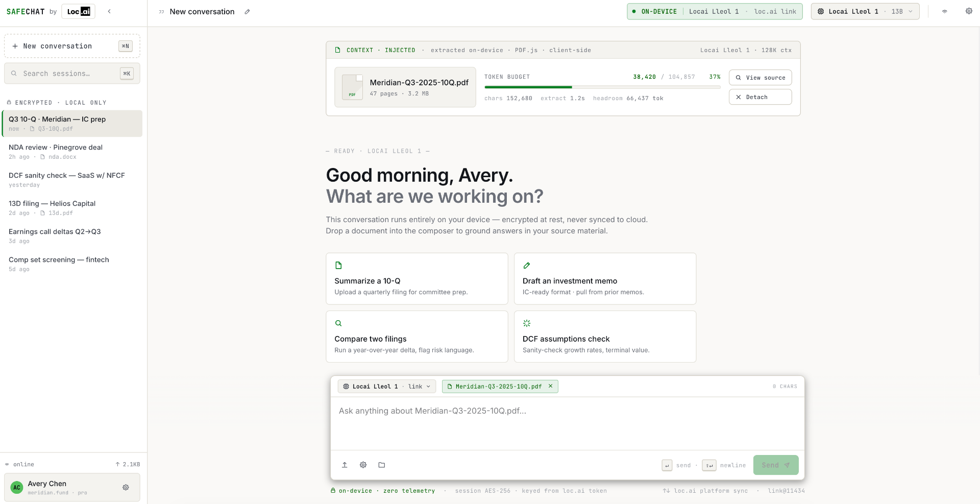Open Q3 10-Q · Meridian — IC prep session
The width and height of the screenshot is (980, 504).
coord(72,124)
